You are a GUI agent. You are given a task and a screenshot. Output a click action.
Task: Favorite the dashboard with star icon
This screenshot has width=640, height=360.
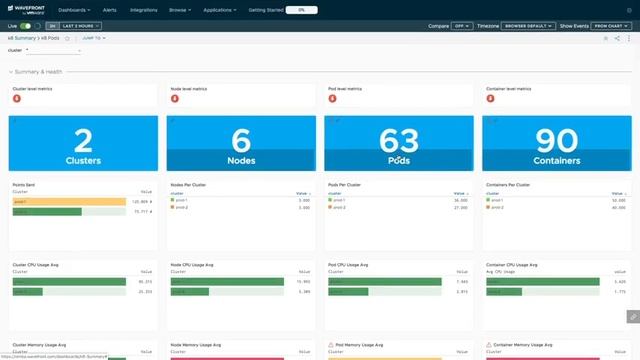coord(67,38)
